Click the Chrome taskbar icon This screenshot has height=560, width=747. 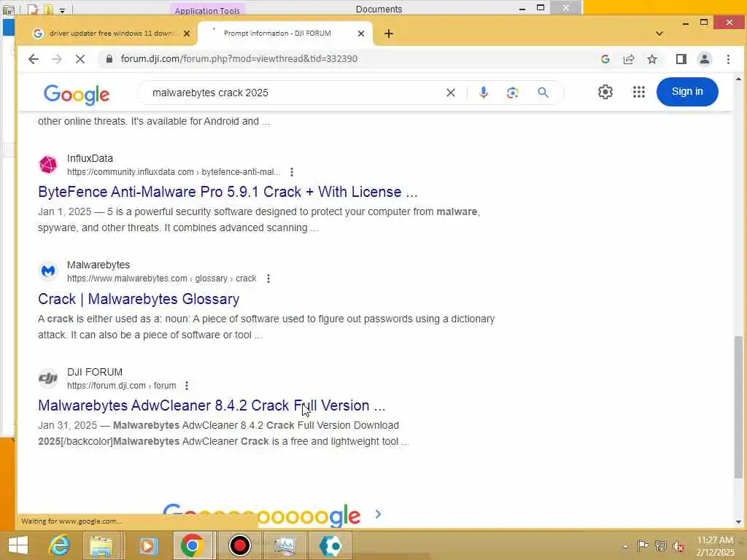pos(193,545)
